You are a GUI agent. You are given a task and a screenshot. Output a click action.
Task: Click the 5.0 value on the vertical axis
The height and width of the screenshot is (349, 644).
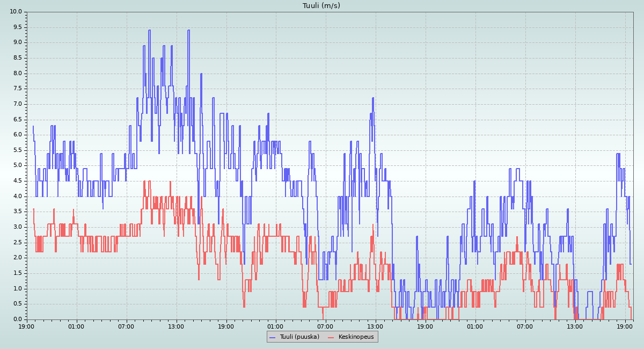pyautogui.click(x=17, y=165)
